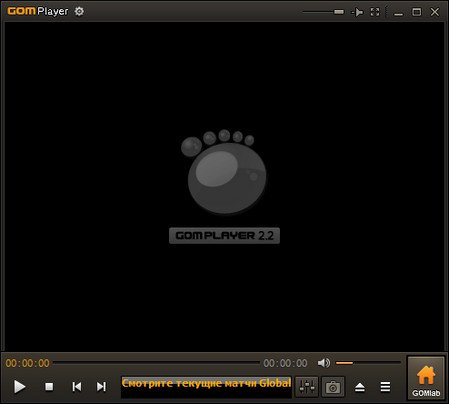Toggle the always-on-top pin icon
449x404 pixels.
pyautogui.click(x=357, y=12)
